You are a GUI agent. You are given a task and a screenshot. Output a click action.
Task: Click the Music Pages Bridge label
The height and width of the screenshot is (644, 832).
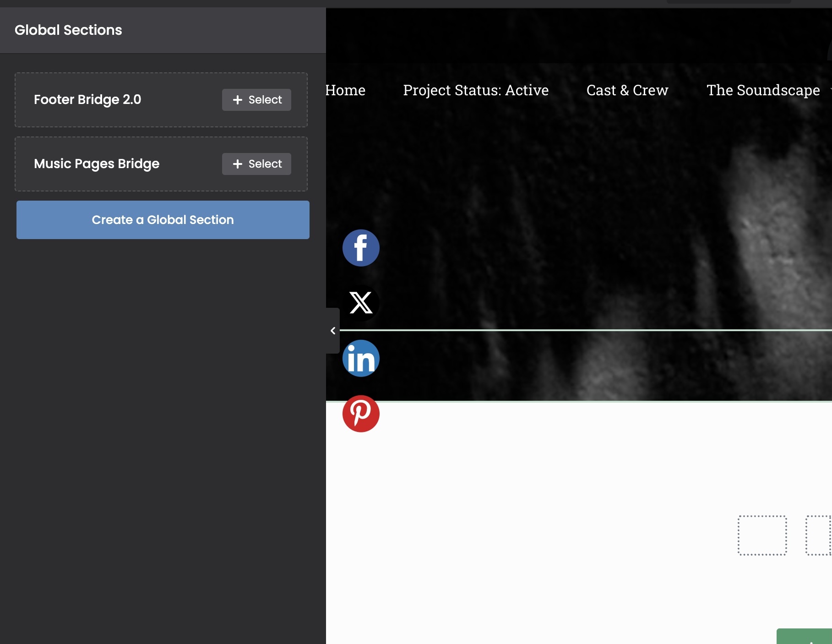pyautogui.click(x=97, y=164)
